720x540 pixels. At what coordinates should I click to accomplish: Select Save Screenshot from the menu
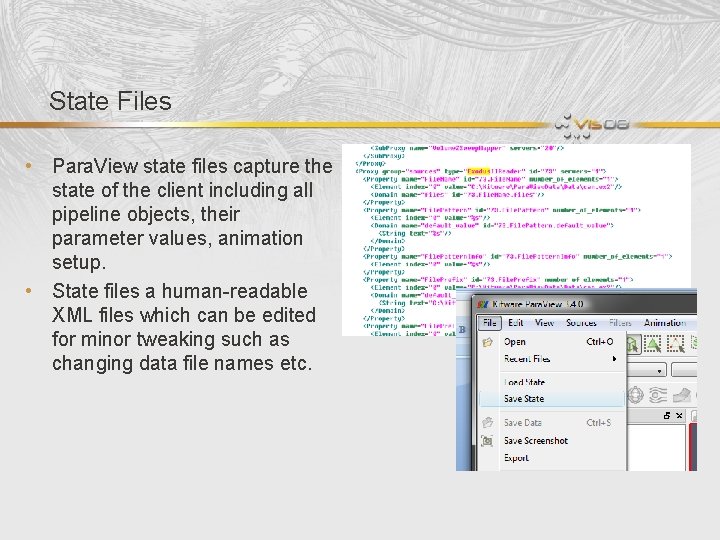pyautogui.click(x=552, y=440)
